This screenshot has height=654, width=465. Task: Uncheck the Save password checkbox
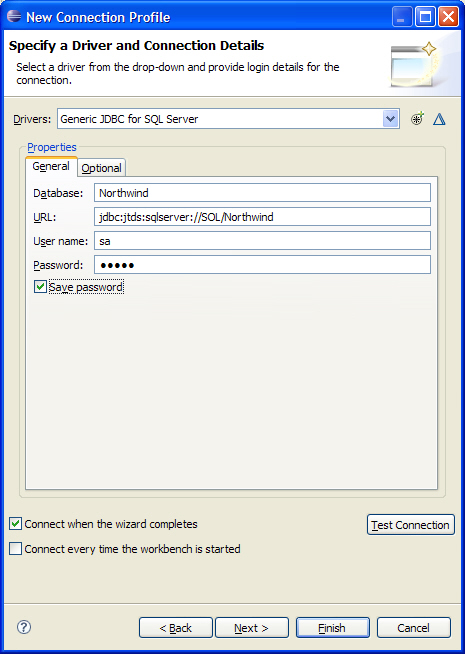click(x=40, y=287)
